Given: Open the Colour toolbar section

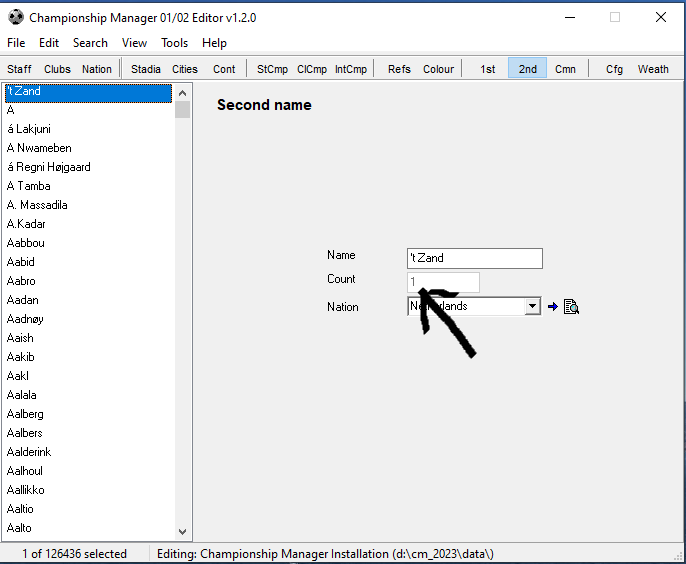Looking at the screenshot, I should pyautogui.click(x=438, y=69).
